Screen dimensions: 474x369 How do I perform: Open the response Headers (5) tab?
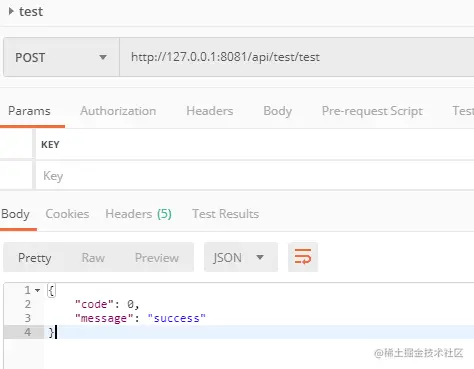tap(138, 214)
